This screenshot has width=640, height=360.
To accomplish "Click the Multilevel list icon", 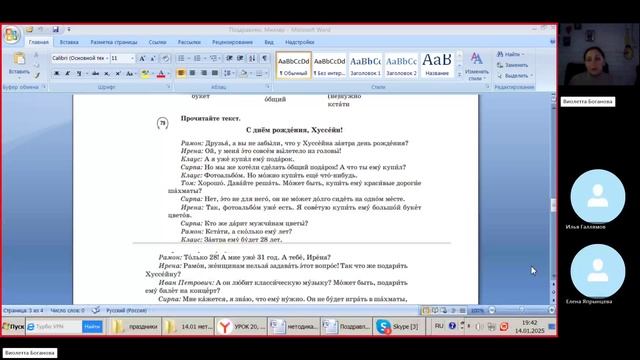I will coord(213,58).
